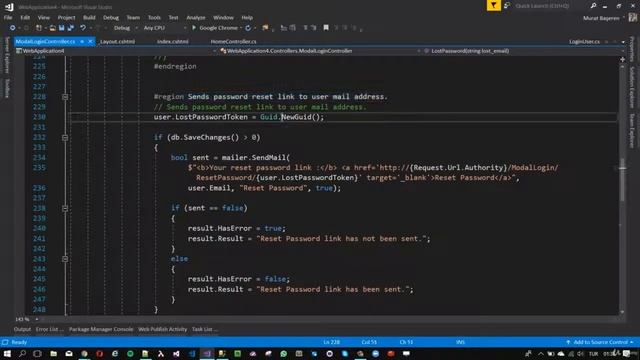
Task: Click the yellow notifications filter flag icon
Action: 493,5
